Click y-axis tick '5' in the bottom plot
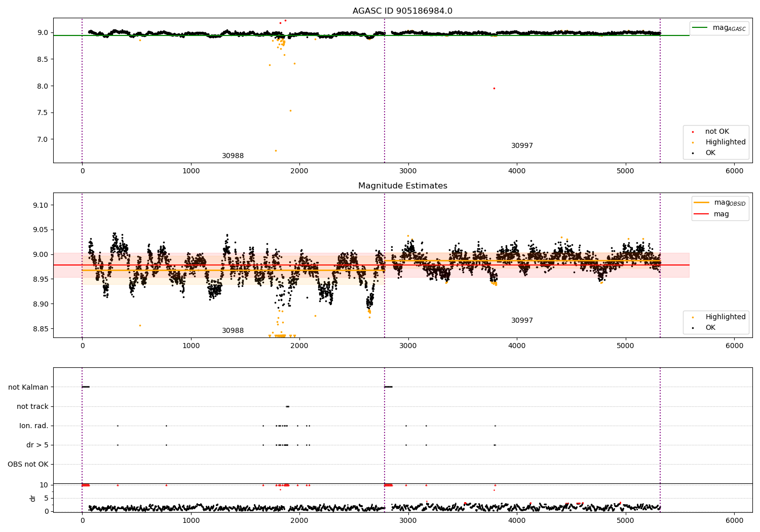Viewport: 760px width, 532px height. [46, 498]
